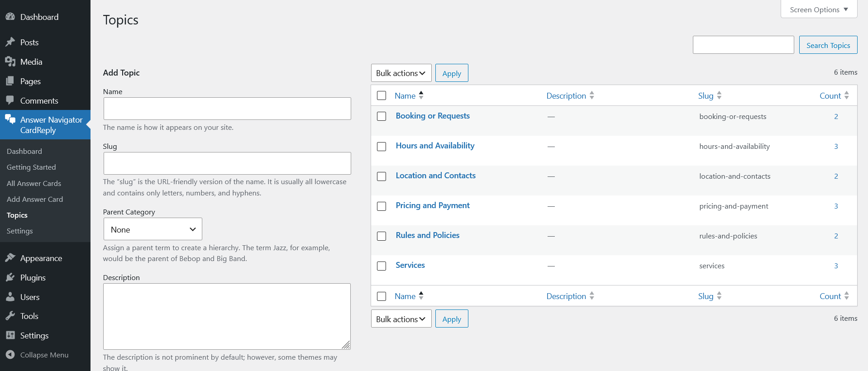The image size is (868, 371).
Task: Click the Services count link 3
Action: [836, 266]
